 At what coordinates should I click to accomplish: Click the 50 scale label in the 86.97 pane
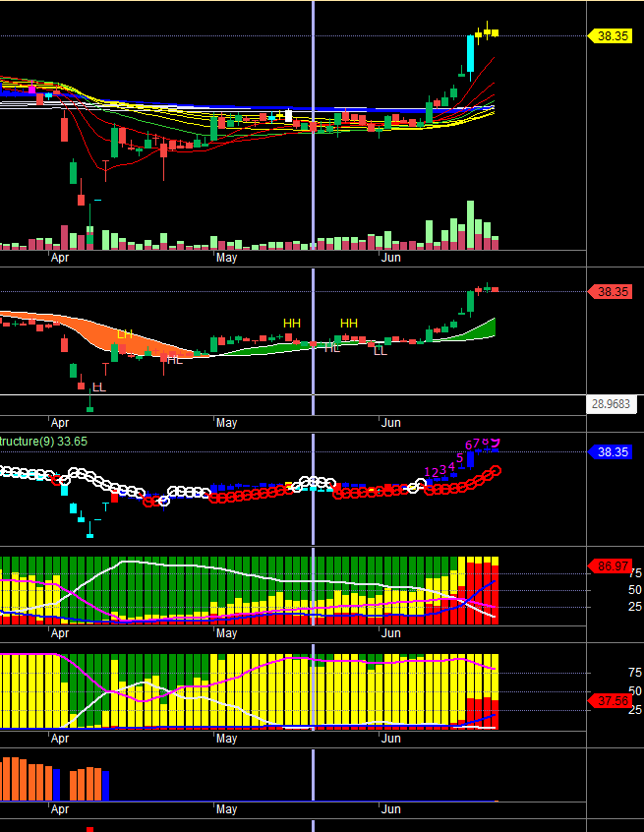pos(635,590)
